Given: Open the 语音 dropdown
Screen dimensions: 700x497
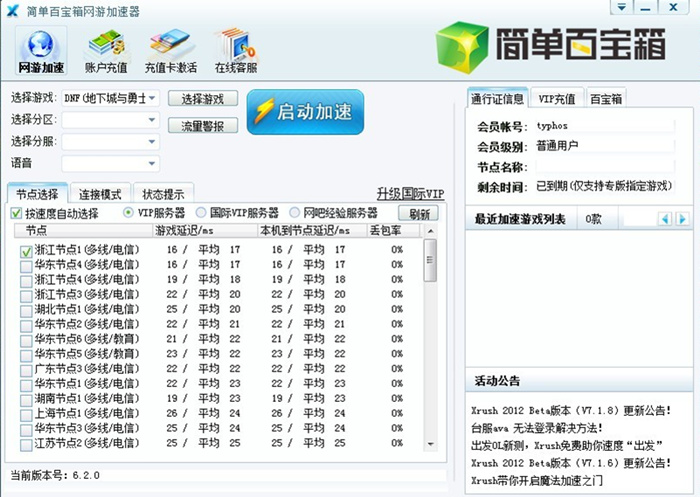Looking at the screenshot, I should [x=110, y=163].
